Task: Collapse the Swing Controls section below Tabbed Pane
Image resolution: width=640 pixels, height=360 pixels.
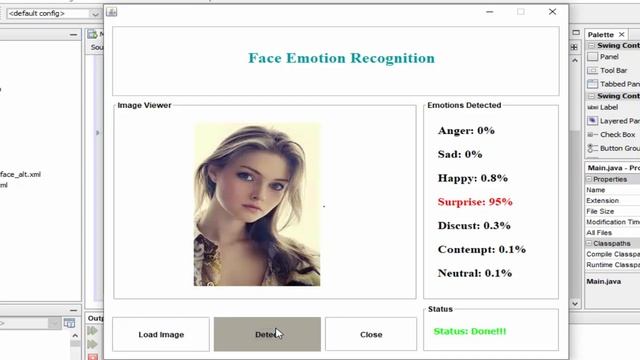Action: [591, 96]
